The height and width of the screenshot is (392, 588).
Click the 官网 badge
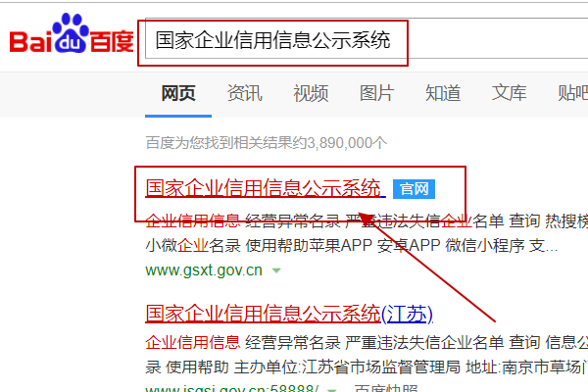pyautogui.click(x=414, y=189)
